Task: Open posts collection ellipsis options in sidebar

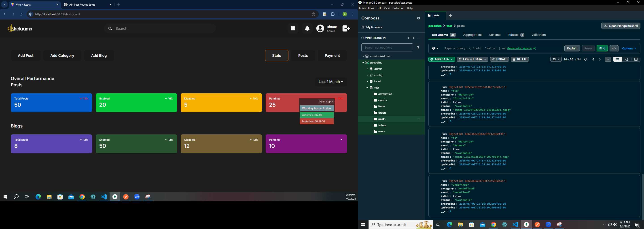Action: [419, 119]
